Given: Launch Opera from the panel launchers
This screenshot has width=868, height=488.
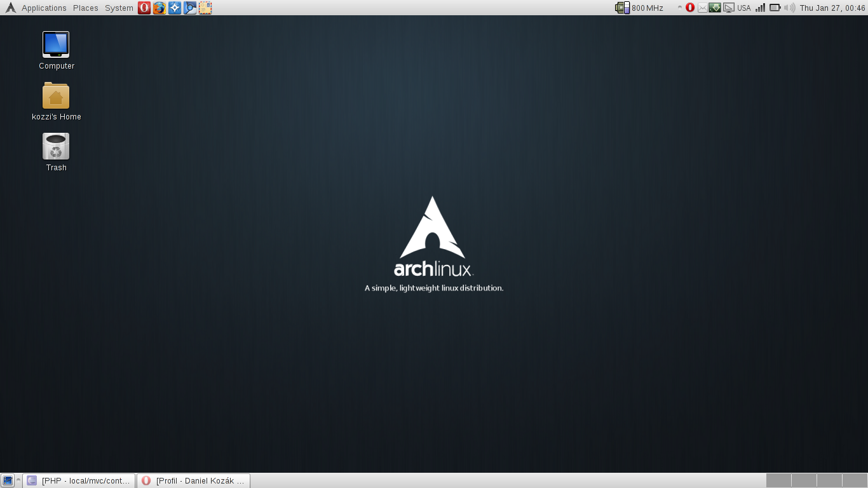Looking at the screenshot, I should coord(144,8).
